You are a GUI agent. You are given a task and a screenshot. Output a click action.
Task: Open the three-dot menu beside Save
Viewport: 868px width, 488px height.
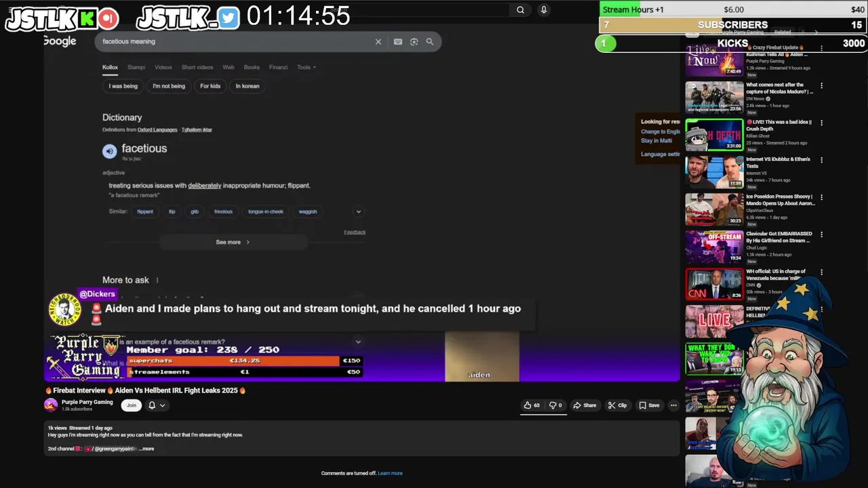coord(673,405)
